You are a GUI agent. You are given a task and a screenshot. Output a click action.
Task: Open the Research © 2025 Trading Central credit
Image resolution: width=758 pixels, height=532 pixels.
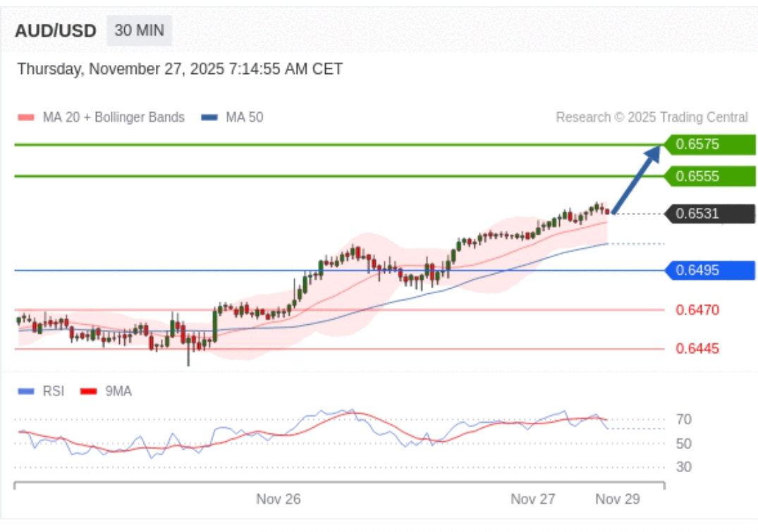click(x=652, y=118)
